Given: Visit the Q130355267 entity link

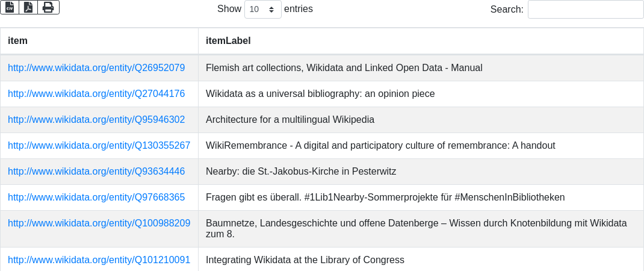Looking at the screenshot, I should (x=99, y=146).
